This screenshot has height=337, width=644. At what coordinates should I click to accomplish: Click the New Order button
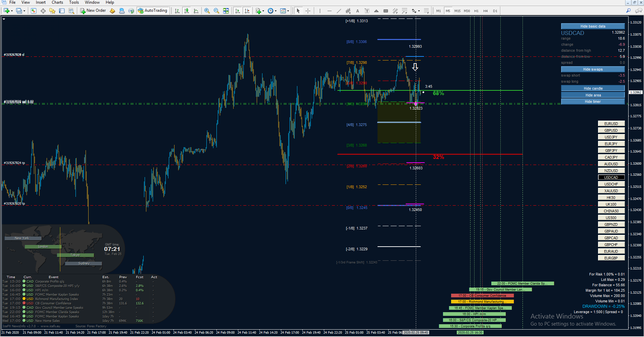(x=93, y=11)
